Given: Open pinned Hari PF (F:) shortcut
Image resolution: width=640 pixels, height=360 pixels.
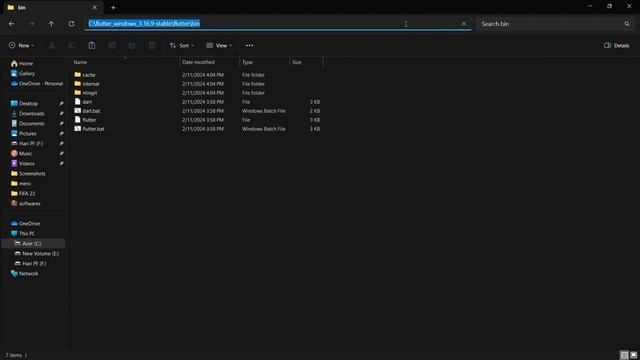Looking at the screenshot, I should 31,143.
